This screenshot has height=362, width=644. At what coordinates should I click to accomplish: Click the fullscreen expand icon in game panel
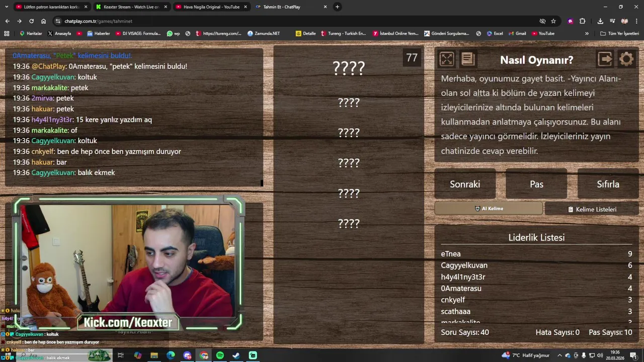coord(446,59)
